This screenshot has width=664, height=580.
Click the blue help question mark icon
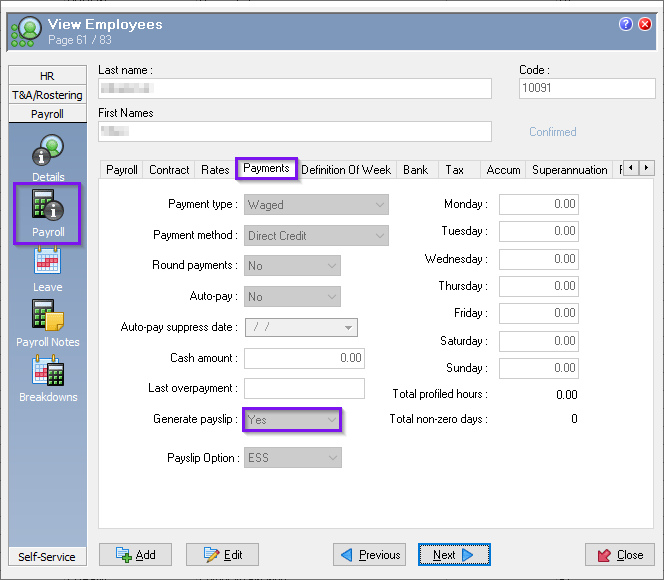point(625,24)
